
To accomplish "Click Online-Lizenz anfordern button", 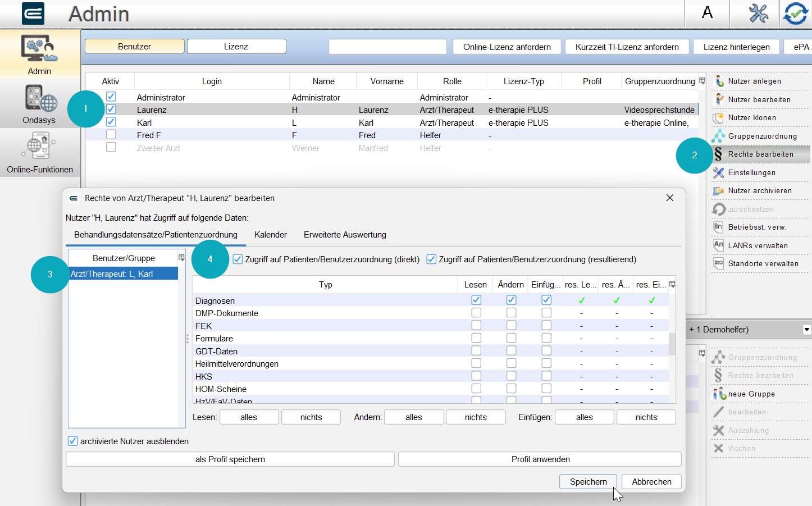I will tap(507, 47).
